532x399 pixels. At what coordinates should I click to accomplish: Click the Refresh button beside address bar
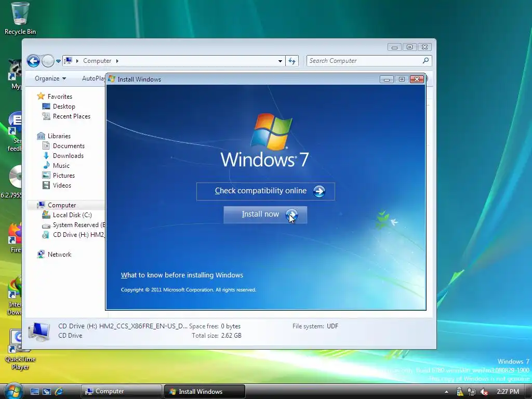(292, 61)
